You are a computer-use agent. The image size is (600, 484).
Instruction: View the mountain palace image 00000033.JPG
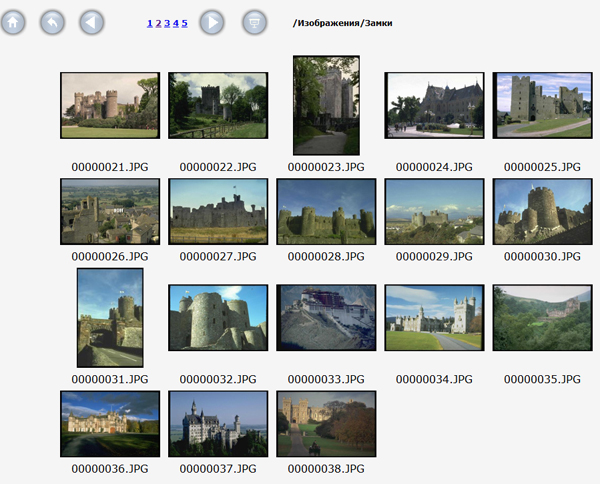[x=326, y=317]
